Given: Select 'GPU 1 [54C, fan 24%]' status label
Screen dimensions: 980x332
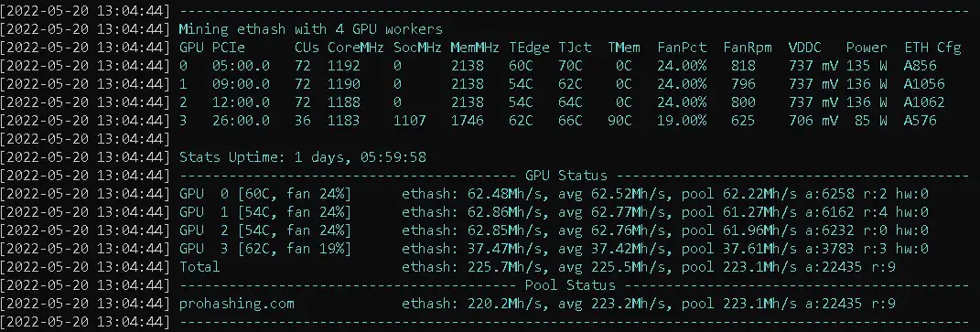Looking at the screenshot, I should (x=265, y=212).
